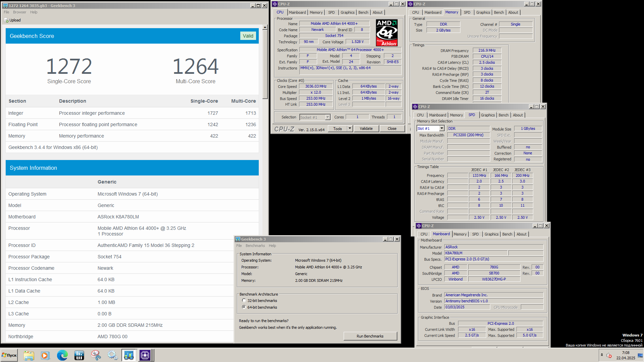Open the Windows Explorer folder icon on the taskbar

pyautogui.click(x=29, y=355)
